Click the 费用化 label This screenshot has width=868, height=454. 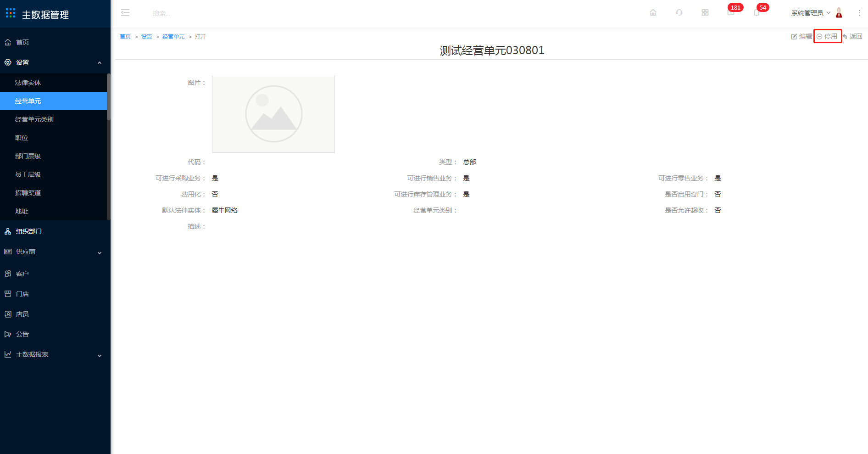pyautogui.click(x=193, y=194)
